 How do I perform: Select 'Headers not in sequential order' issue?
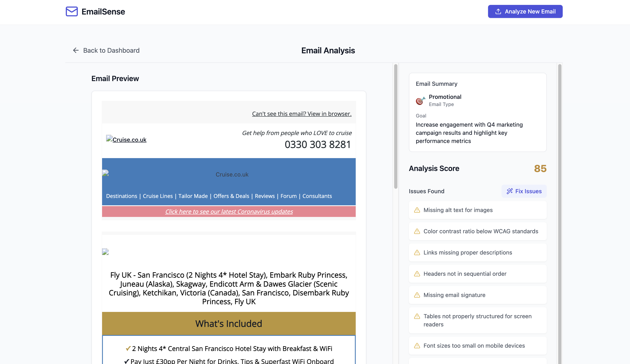pyautogui.click(x=477, y=274)
